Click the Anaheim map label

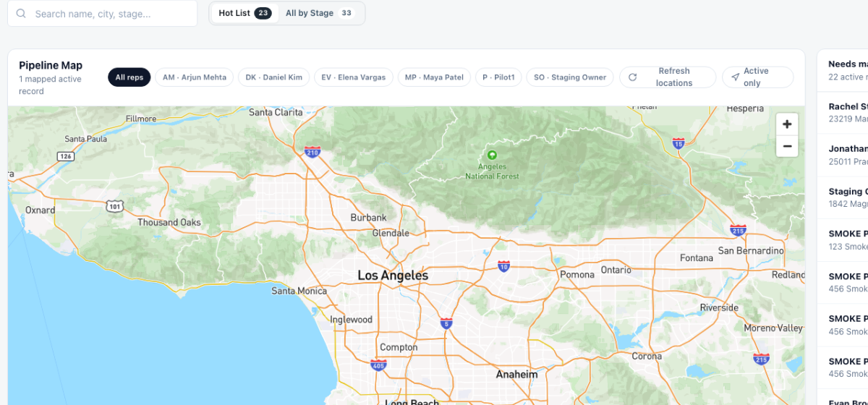click(x=516, y=375)
